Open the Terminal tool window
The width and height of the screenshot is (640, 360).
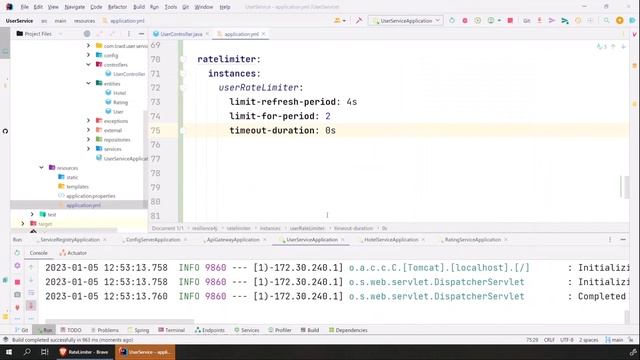pyautogui.click(x=172, y=330)
